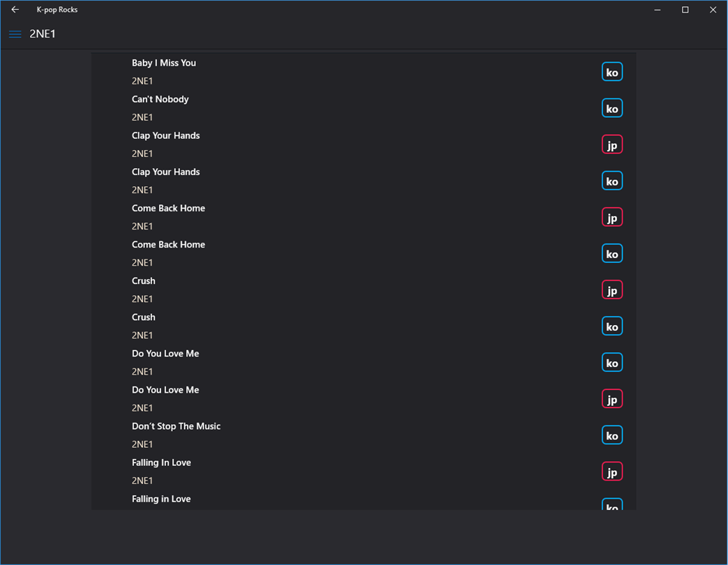Screen dimensions: 728x565
Task: Close the K-pop Rocks window
Action: coord(713,9)
